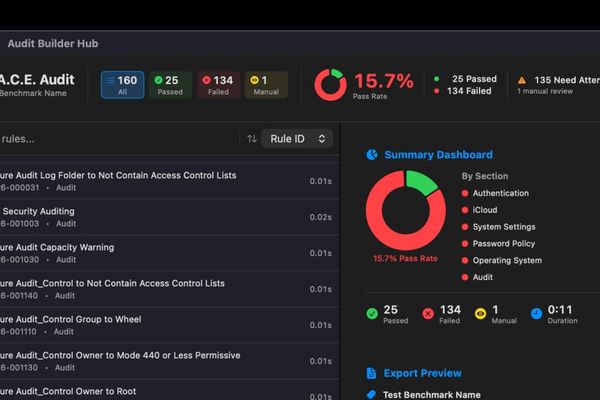This screenshot has height=400, width=600.
Task: Select iCloud section in legend
Action: 479,210
